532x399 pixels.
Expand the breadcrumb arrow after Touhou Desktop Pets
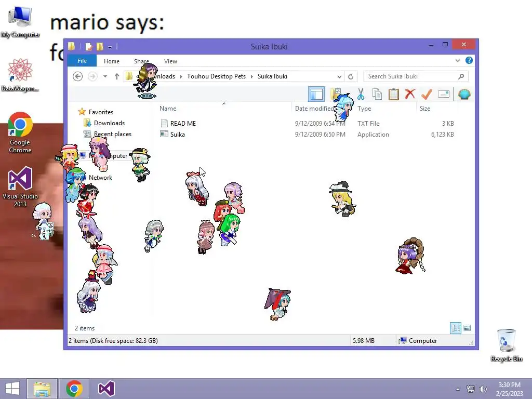[x=252, y=76]
